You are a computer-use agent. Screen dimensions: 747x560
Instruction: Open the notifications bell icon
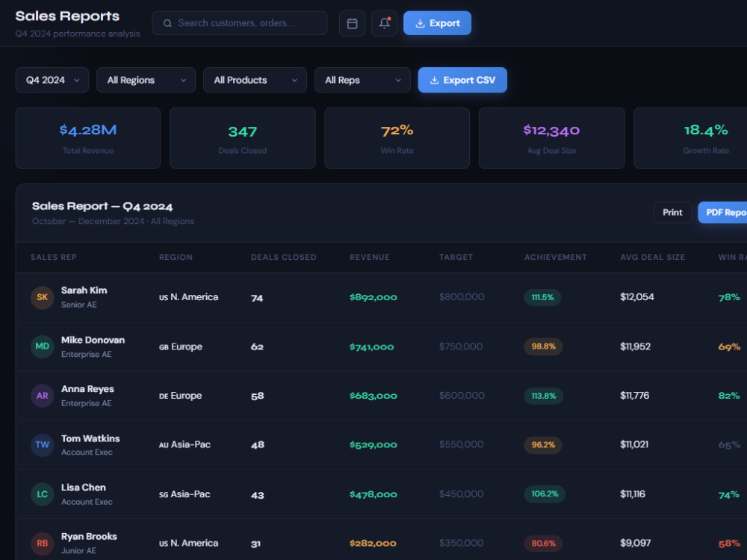tap(384, 23)
